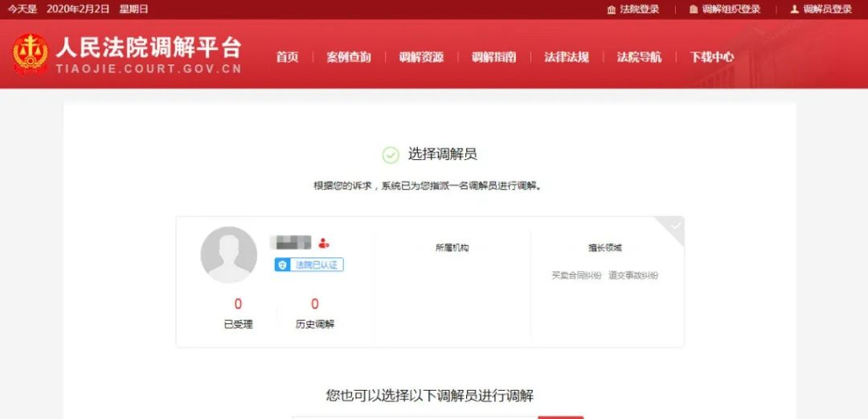Click the 道交事故纠纷 tag
The image size is (868, 419).
tap(633, 276)
